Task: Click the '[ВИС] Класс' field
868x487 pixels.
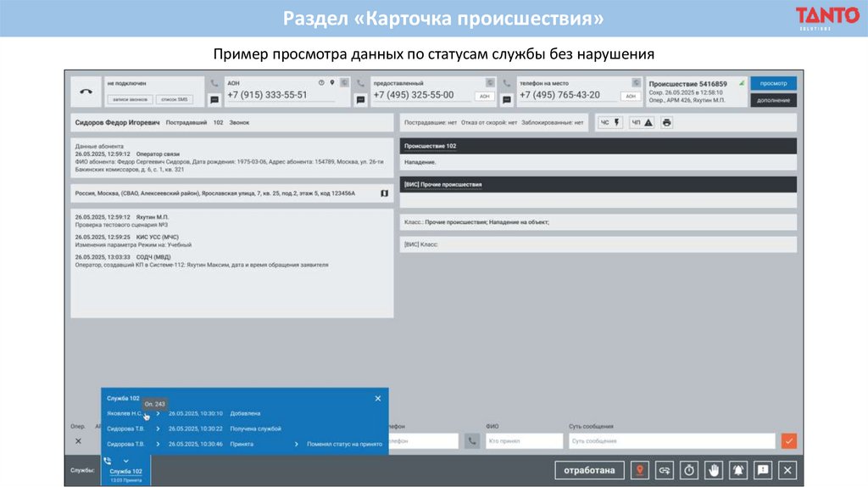Action: click(598, 244)
